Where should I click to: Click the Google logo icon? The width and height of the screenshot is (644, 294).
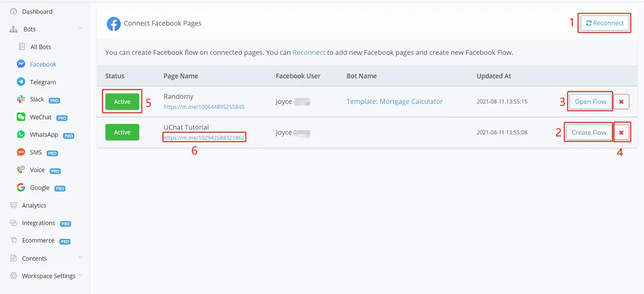click(x=21, y=187)
